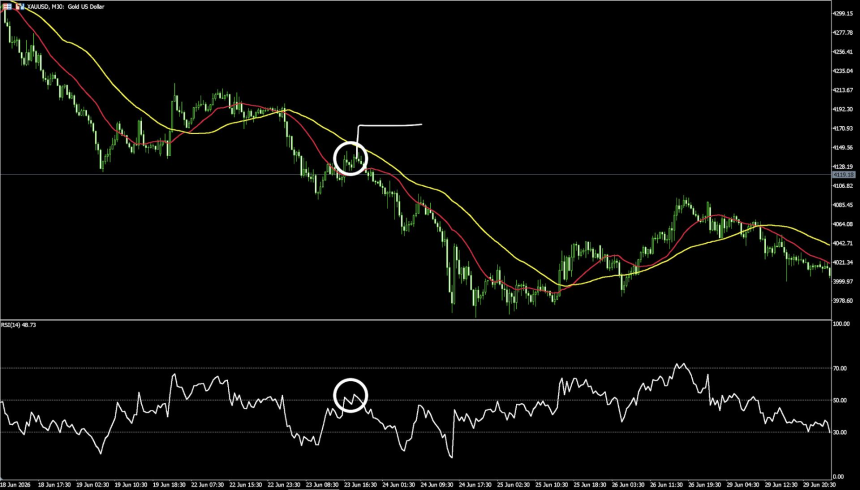Screen dimensions: 860x490
Task: Click the 4085.45 price scale label
Action: tap(842, 205)
